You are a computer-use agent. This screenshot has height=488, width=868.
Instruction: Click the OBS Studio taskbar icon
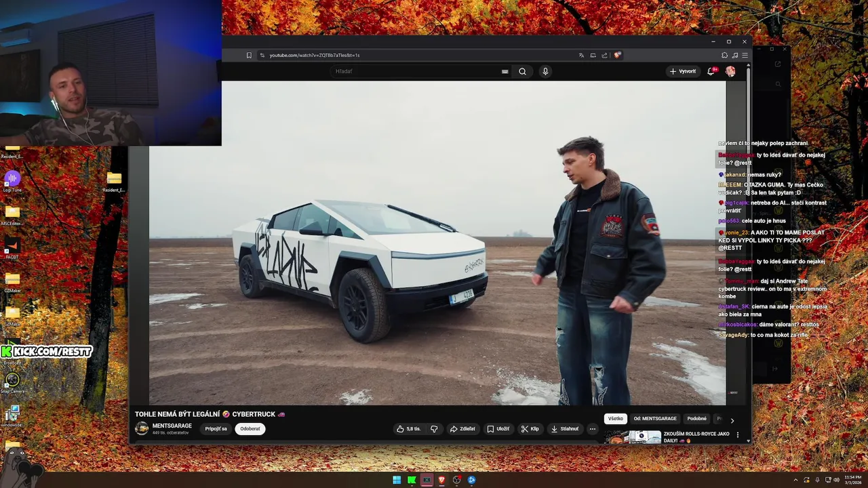pyautogui.click(x=457, y=480)
